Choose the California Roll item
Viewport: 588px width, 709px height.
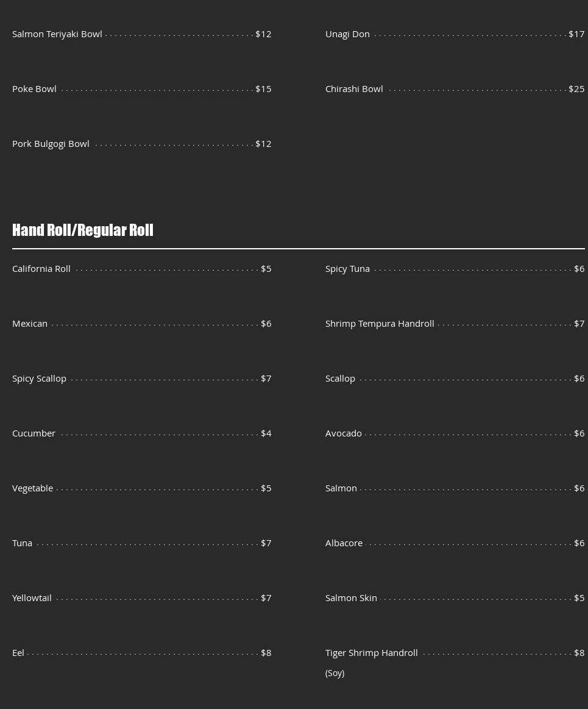[x=41, y=269]
